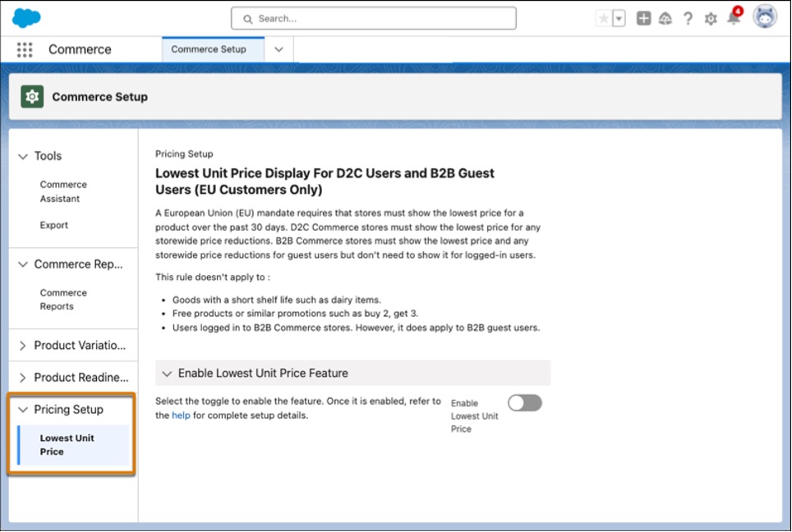Click the Pricing Setup breadcrumb text
Screen dimensions: 792x532
184,154
